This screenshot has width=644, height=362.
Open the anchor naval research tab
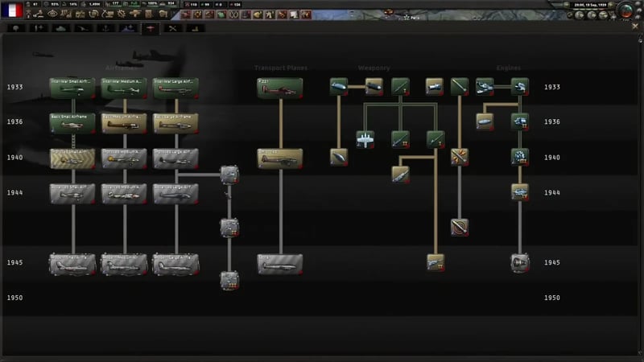click(x=105, y=28)
